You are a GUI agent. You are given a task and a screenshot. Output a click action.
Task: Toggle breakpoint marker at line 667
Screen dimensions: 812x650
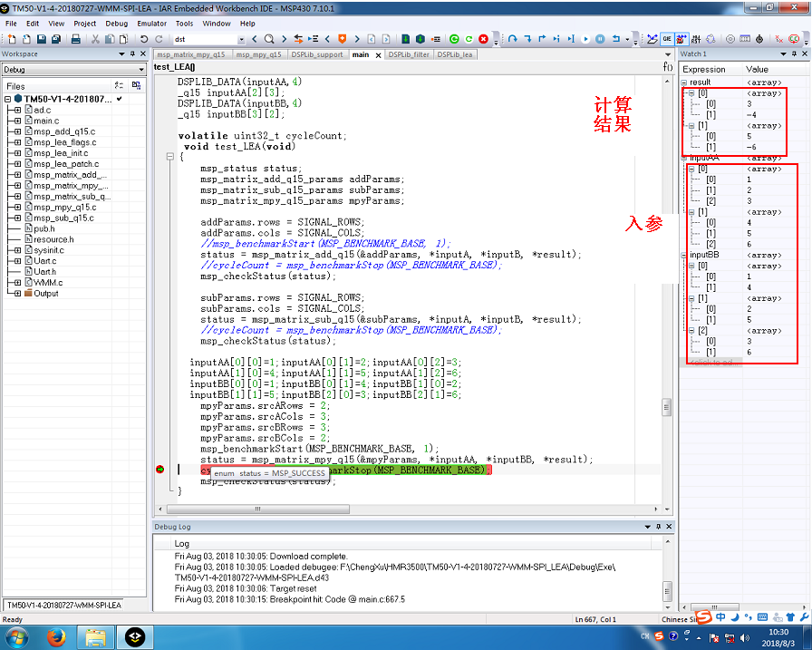click(160, 470)
